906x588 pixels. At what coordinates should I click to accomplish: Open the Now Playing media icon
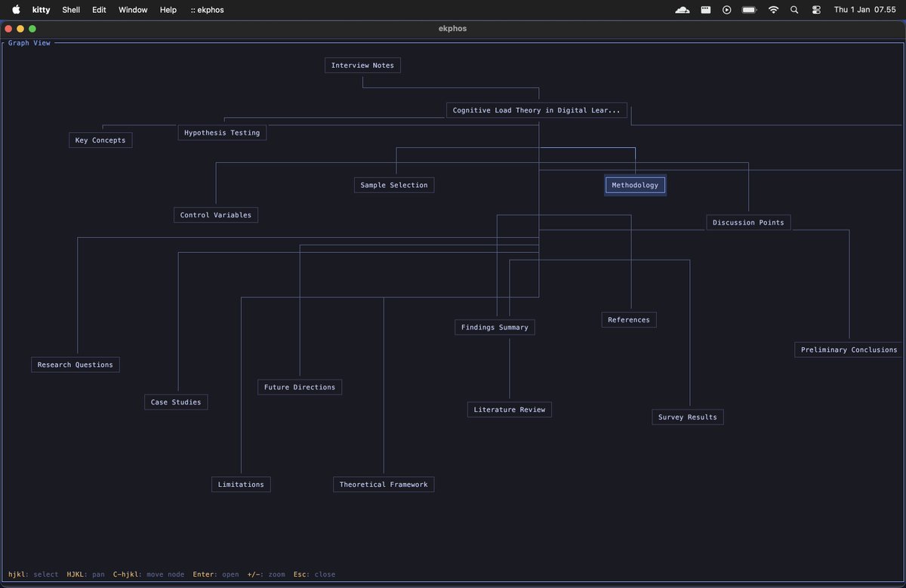pyautogui.click(x=726, y=10)
